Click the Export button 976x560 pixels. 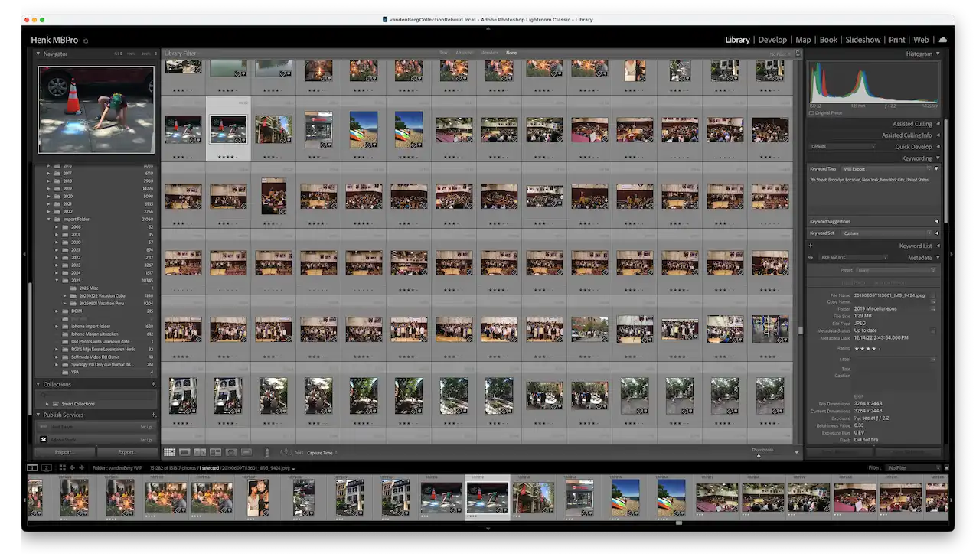pos(127,453)
